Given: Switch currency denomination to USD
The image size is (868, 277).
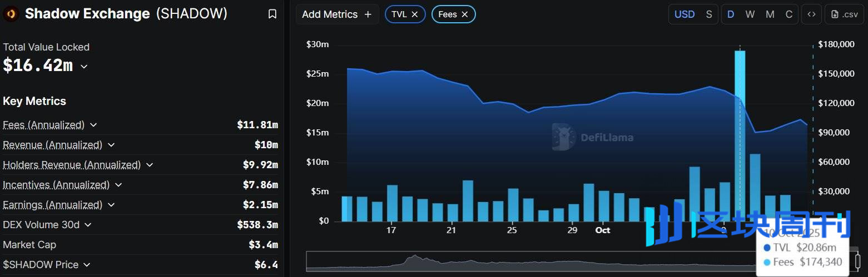Looking at the screenshot, I should coord(685,14).
